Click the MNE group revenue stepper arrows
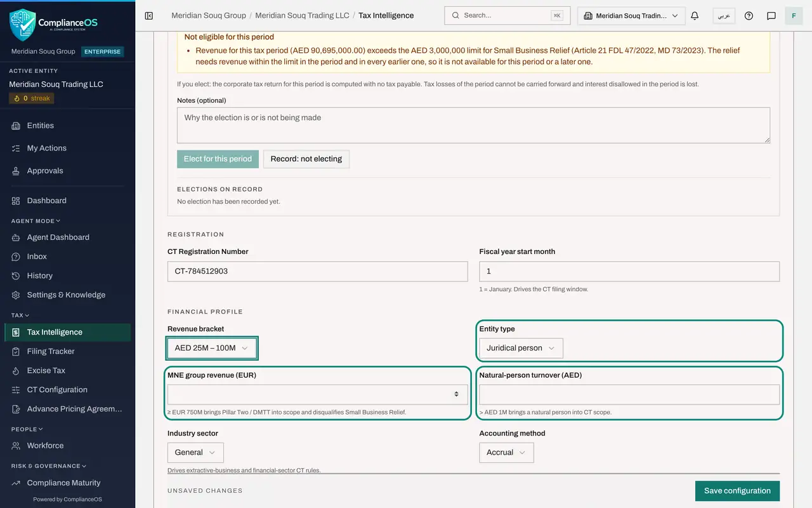 [x=456, y=394]
